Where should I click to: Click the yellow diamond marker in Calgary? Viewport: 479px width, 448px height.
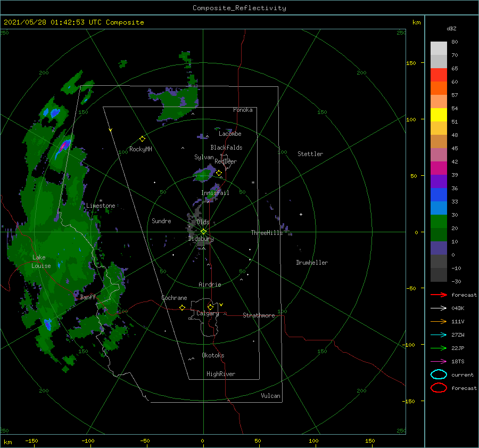[x=210, y=307]
